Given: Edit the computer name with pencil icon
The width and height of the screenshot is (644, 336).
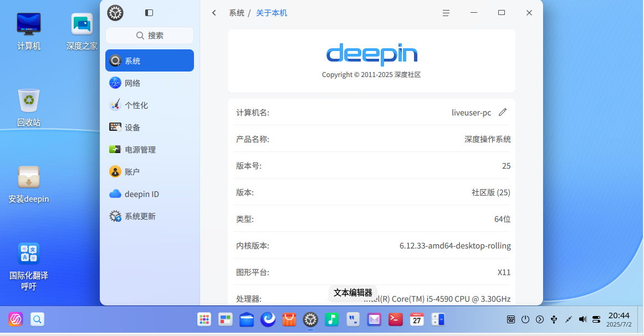Looking at the screenshot, I should [x=503, y=112].
